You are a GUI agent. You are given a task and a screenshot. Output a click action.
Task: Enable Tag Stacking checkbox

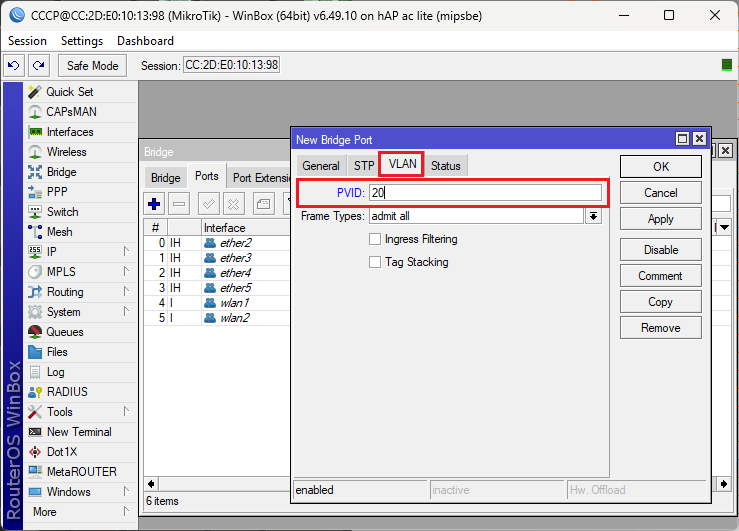coord(375,262)
